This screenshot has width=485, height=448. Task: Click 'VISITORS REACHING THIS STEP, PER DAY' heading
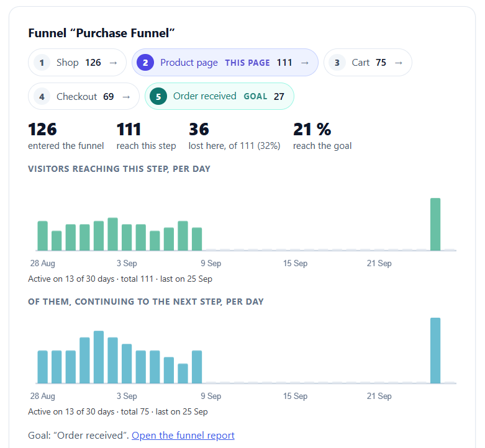point(119,169)
